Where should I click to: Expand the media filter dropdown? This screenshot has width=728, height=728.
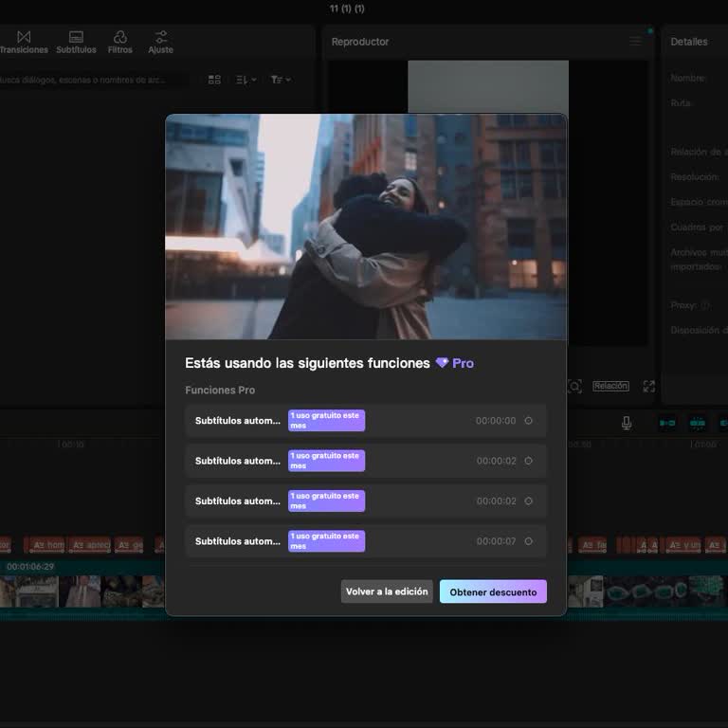pos(281,80)
